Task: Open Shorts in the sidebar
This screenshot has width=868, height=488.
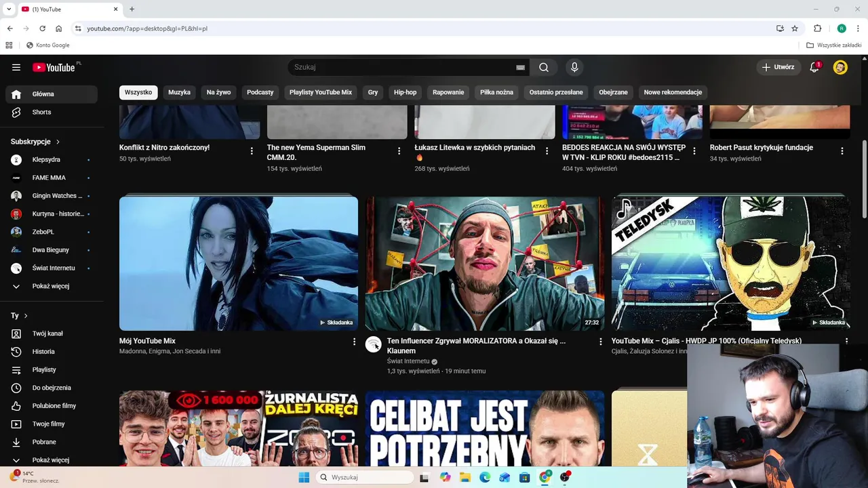Action: click(x=52, y=112)
